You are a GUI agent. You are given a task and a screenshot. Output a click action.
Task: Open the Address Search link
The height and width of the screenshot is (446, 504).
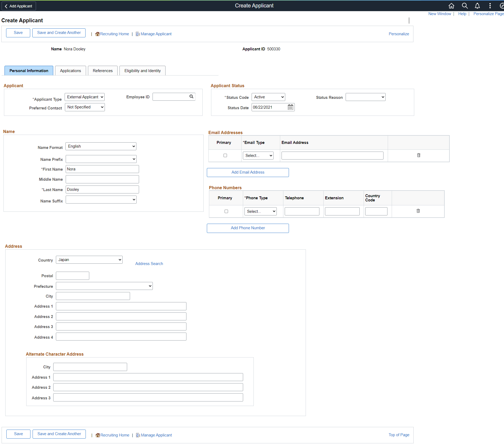(149, 263)
